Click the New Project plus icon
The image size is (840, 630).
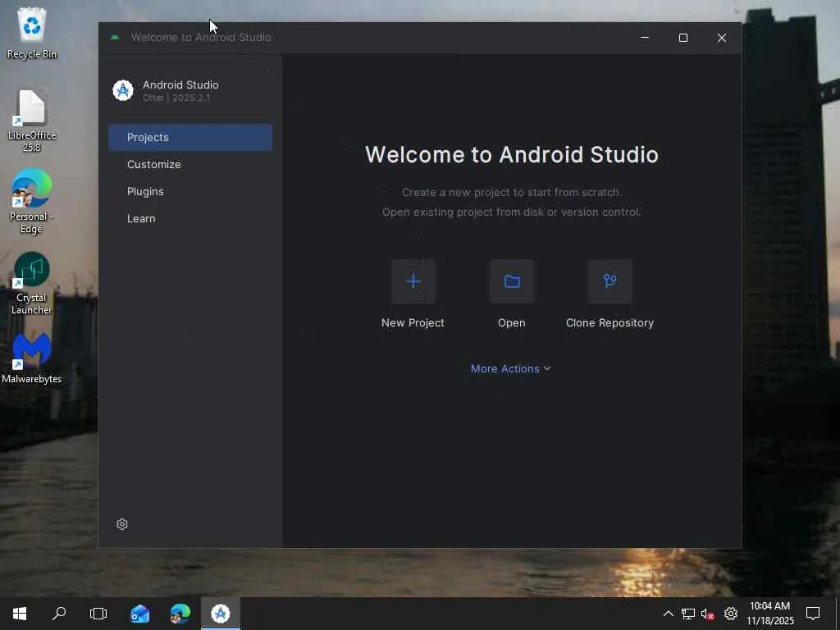(x=413, y=281)
